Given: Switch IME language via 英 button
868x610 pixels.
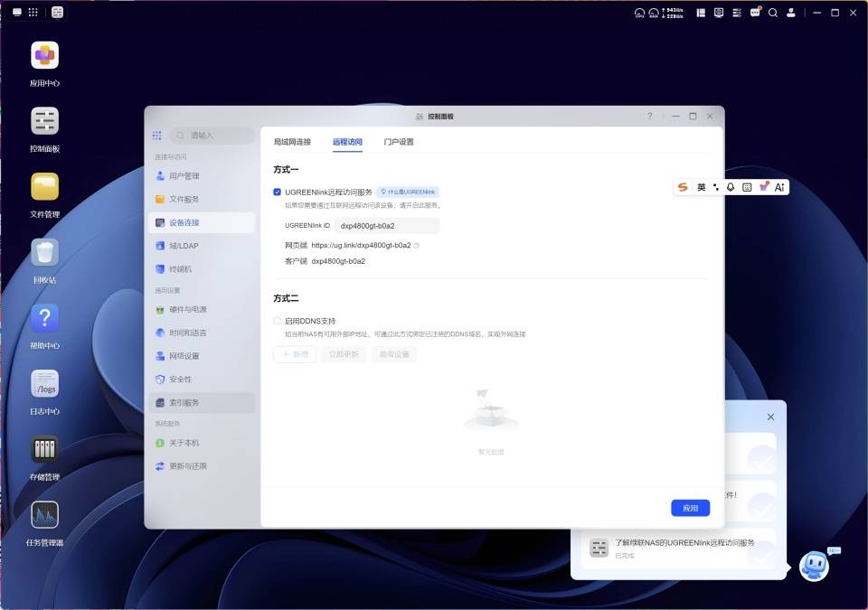Looking at the screenshot, I should coord(702,187).
